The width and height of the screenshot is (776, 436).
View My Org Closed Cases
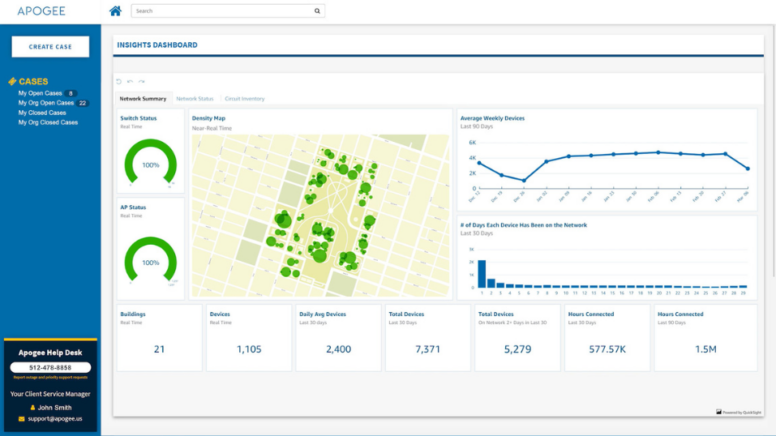point(48,122)
